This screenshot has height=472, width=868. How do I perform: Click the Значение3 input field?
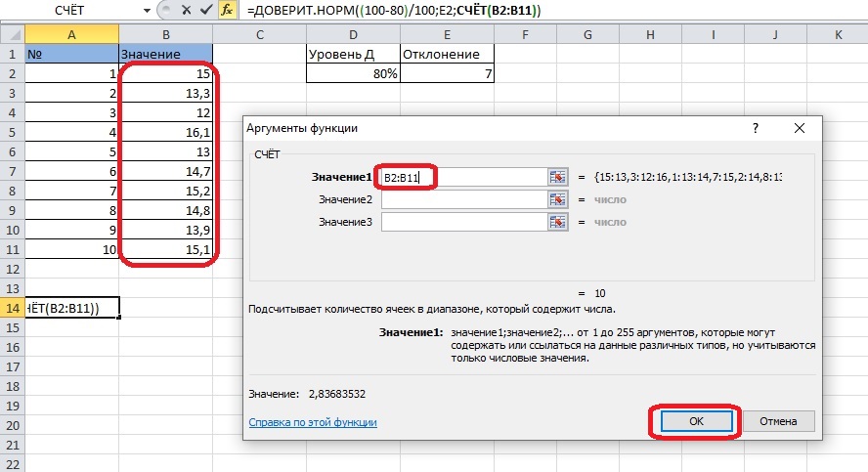464,222
